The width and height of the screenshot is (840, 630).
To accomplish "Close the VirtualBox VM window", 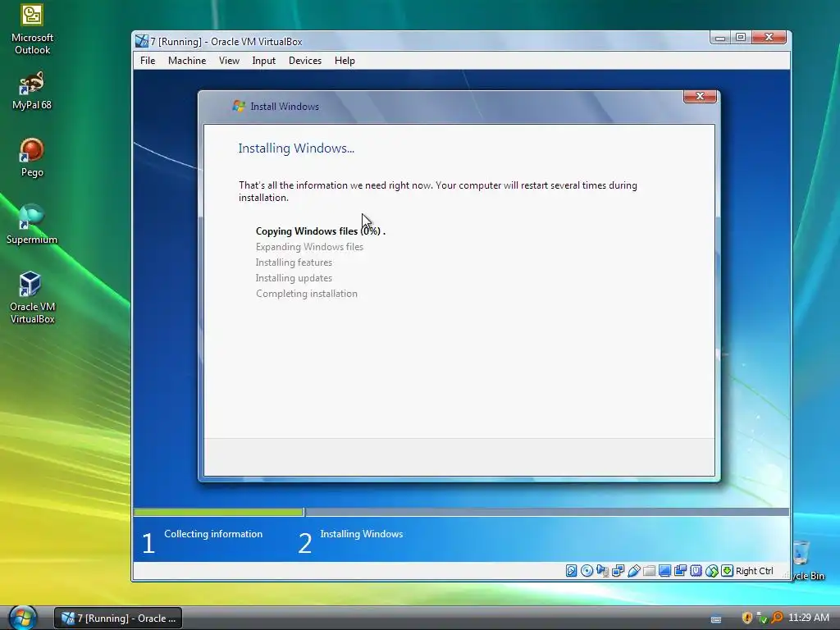I will coord(769,38).
